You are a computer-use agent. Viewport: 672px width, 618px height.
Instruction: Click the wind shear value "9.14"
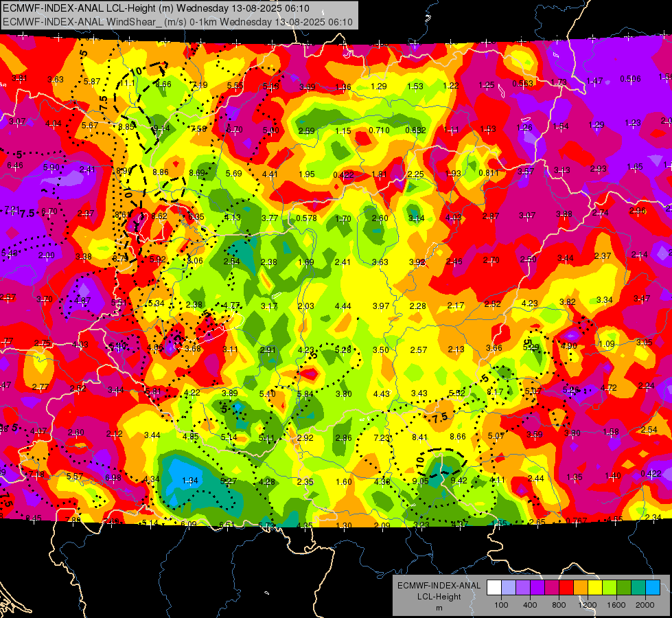click(161, 128)
